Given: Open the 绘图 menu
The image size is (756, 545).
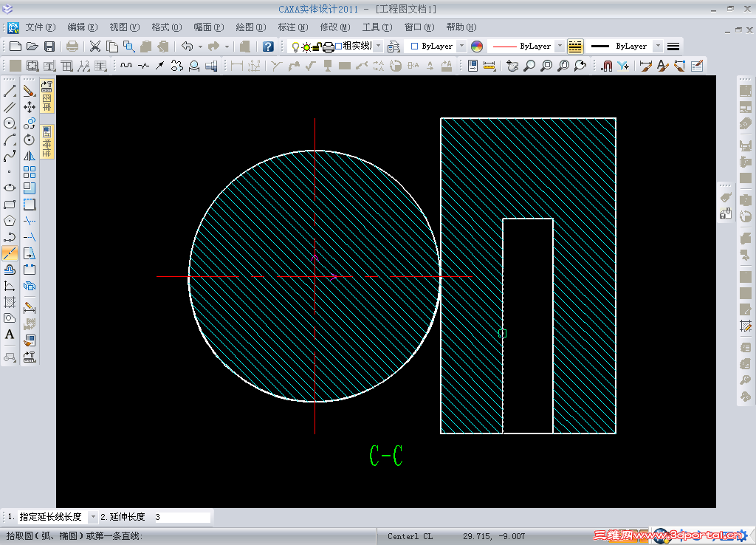Looking at the screenshot, I should [x=251, y=27].
